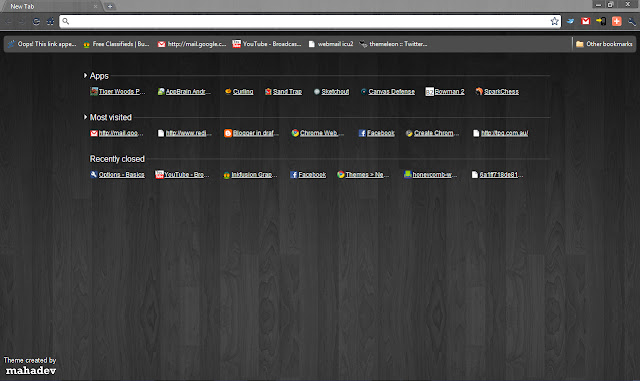
Task: Launch the Tiger Woods P... app
Action: click(x=118, y=91)
